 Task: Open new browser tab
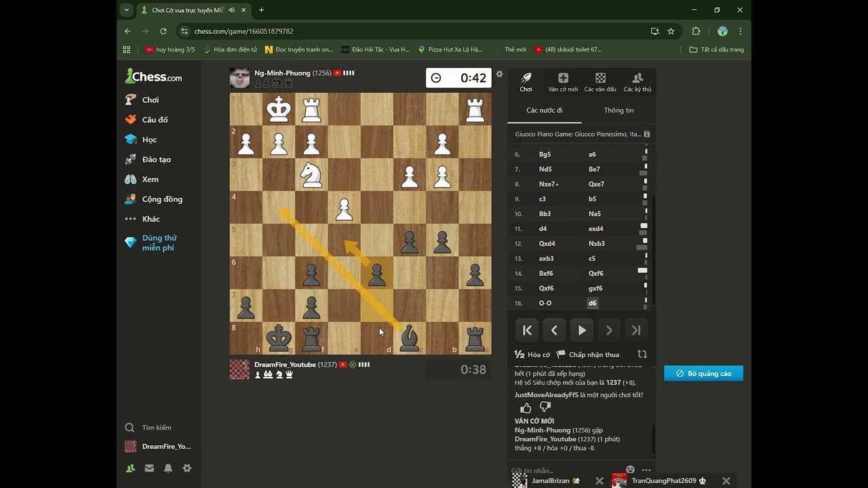(261, 10)
